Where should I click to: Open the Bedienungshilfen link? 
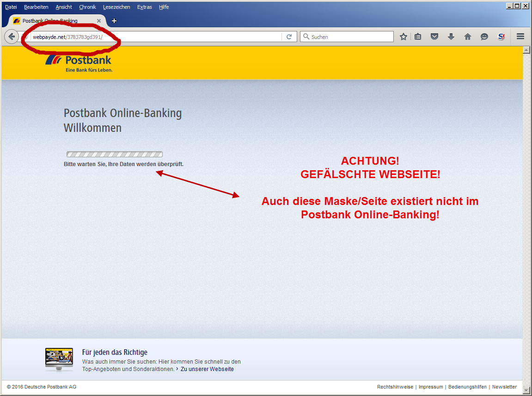click(467, 387)
